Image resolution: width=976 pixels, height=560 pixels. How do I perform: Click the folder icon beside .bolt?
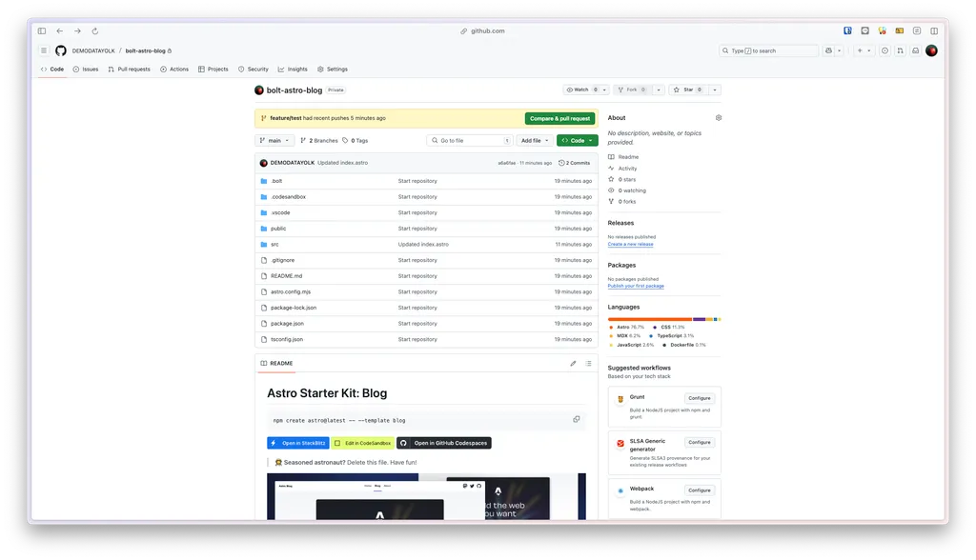(264, 181)
